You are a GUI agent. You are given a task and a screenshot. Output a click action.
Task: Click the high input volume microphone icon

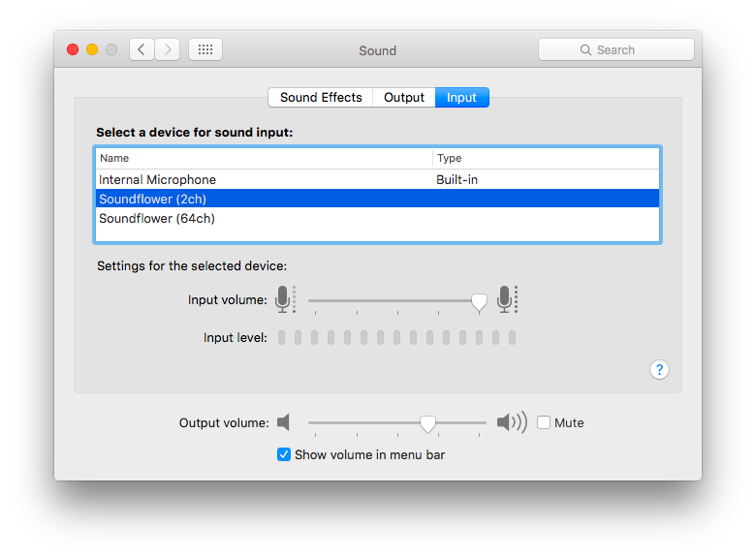click(x=505, y=299)
